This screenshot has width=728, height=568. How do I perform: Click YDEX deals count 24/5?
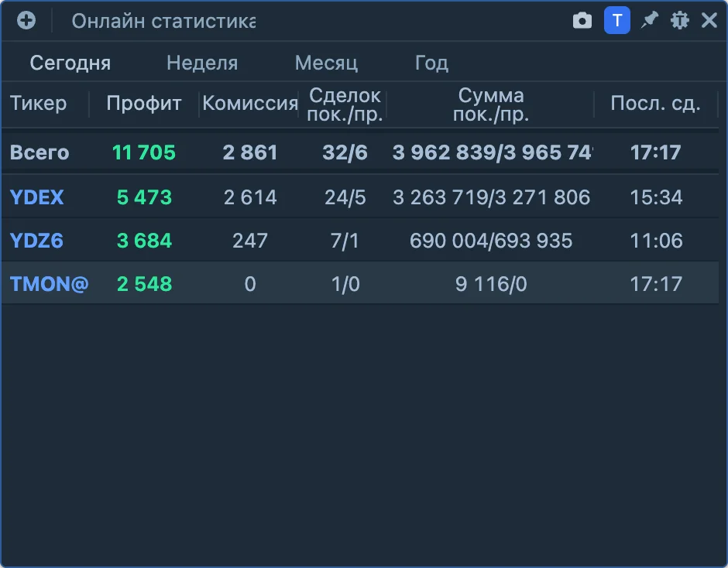pos(345,197)
